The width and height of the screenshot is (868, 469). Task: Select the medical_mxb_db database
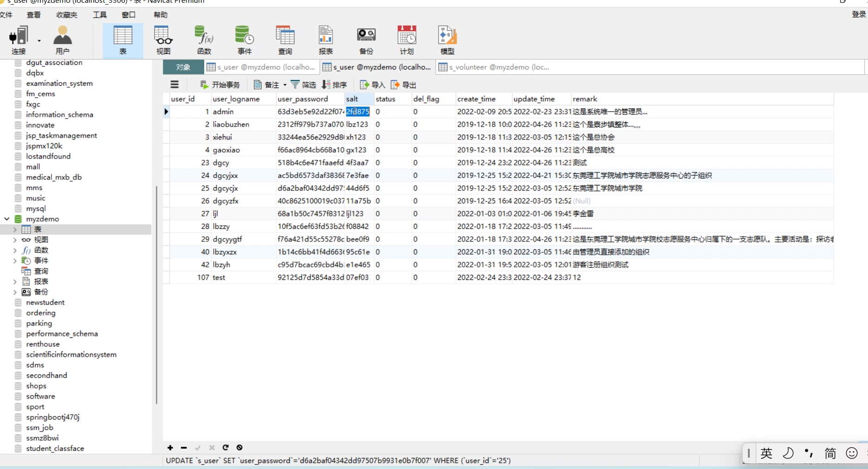pyautogui.click(x=54, y=177)
